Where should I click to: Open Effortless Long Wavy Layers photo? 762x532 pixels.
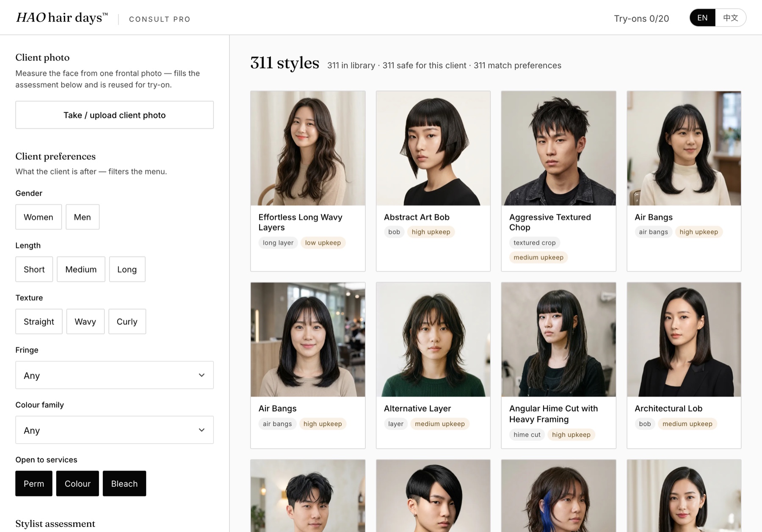tap(308, 148)
